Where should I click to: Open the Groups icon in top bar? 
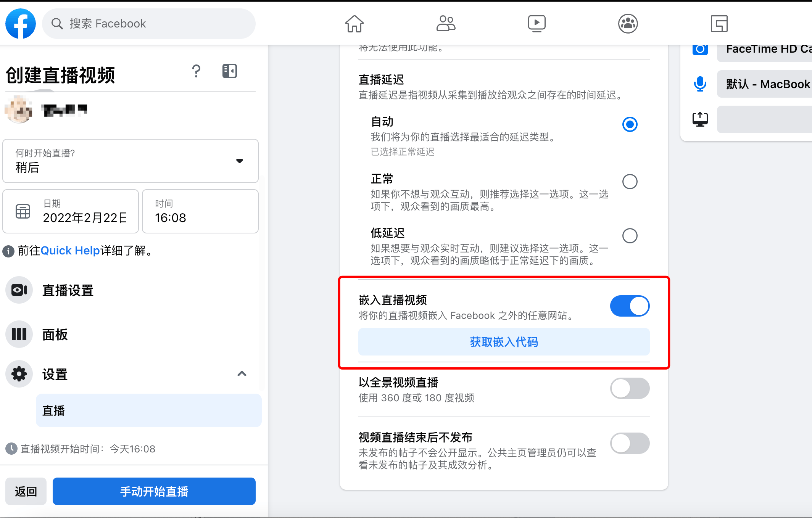[628, 24]
